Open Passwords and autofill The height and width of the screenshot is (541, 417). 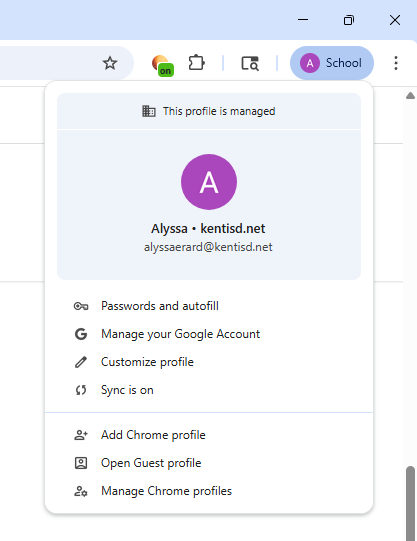(209, 306)
